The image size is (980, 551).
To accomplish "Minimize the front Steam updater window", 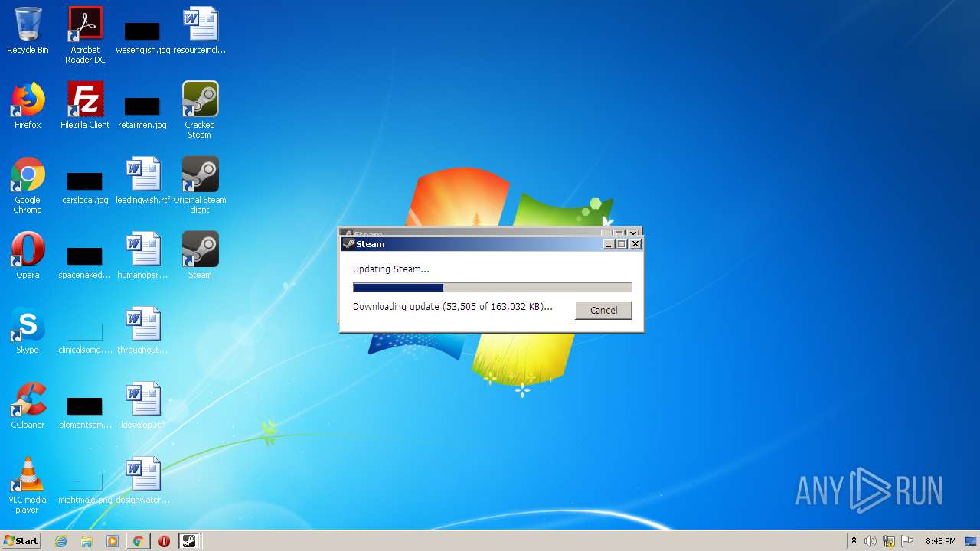I will click(x=609, y=244).
